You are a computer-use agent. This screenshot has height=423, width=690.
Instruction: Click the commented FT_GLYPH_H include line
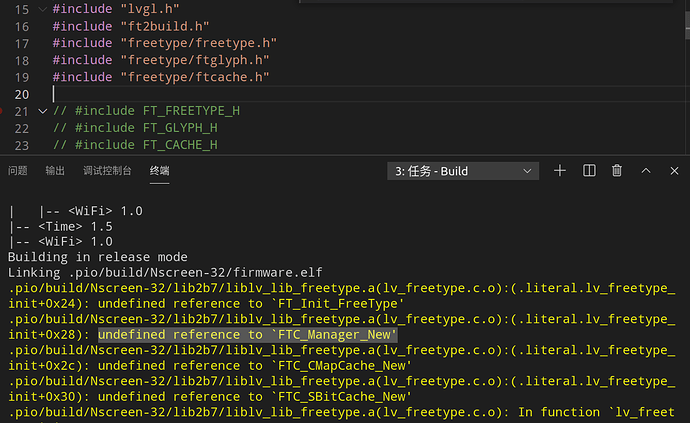tap(135, 128)
